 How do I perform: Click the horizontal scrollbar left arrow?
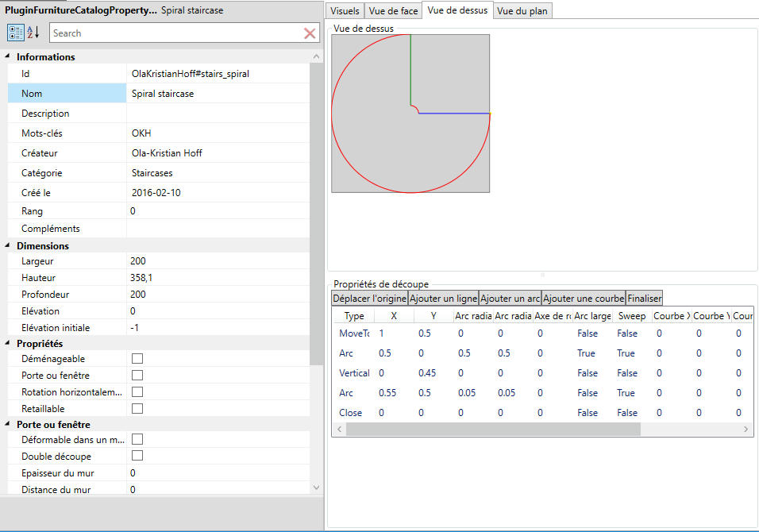tap(338, 429)
